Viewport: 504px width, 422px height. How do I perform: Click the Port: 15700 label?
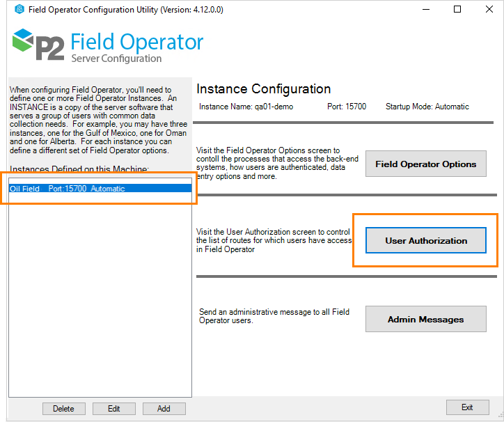[x=346, y=107]
